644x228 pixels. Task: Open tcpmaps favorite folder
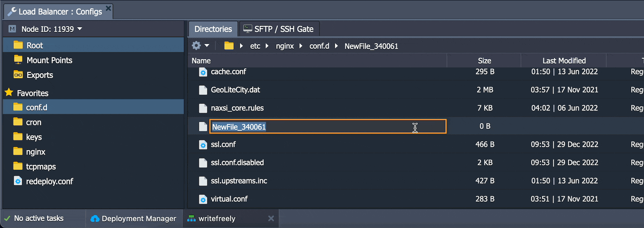(41, 167)
